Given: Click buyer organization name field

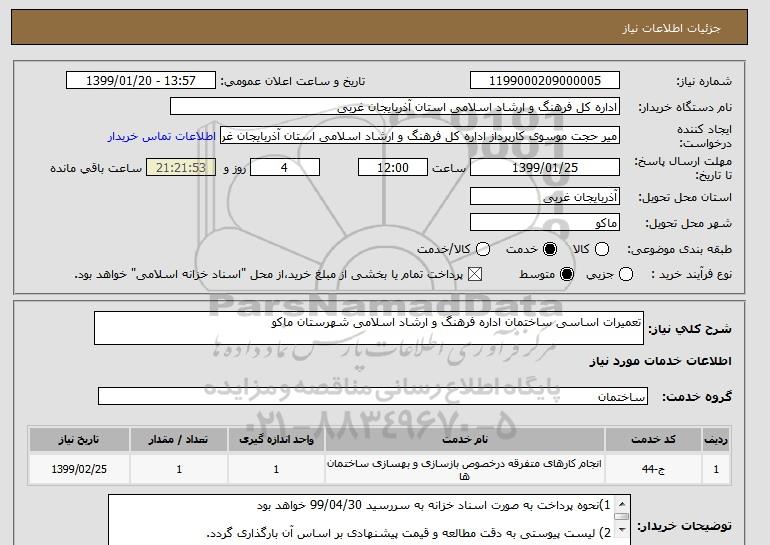Looking at the screenshot, I should (395, 107).
